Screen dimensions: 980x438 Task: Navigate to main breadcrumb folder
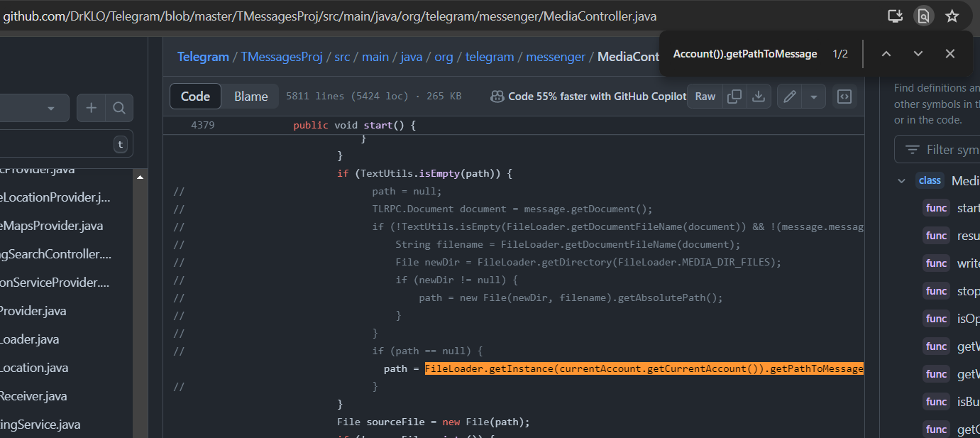click(375, 57)
